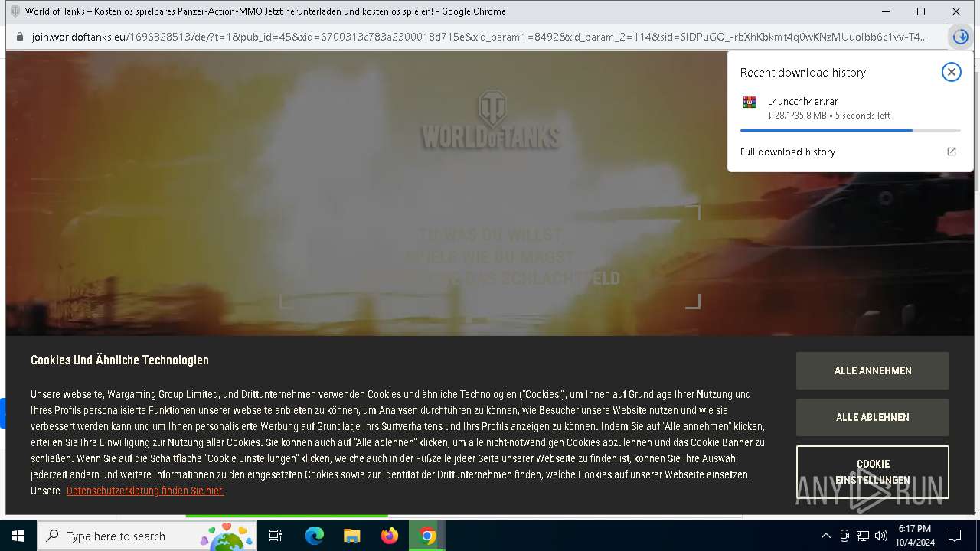Viewport: 980px width, 551px height.
Task: Click the World of Tanks logo
Action: pos(490,120)
